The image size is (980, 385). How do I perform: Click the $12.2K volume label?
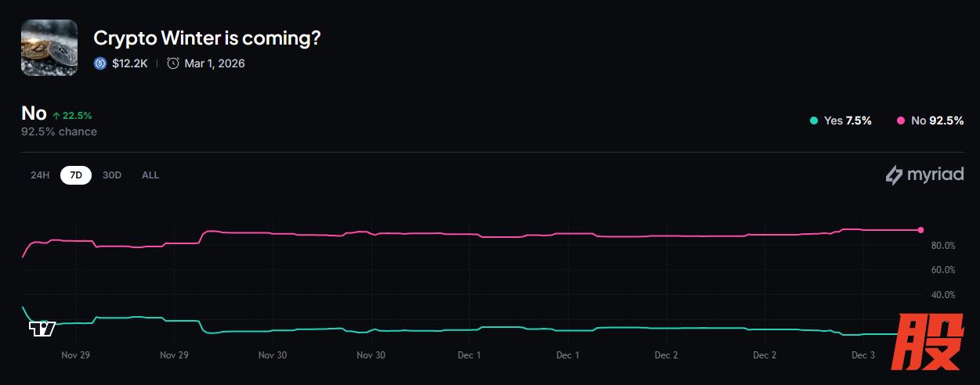coord(129,63)
